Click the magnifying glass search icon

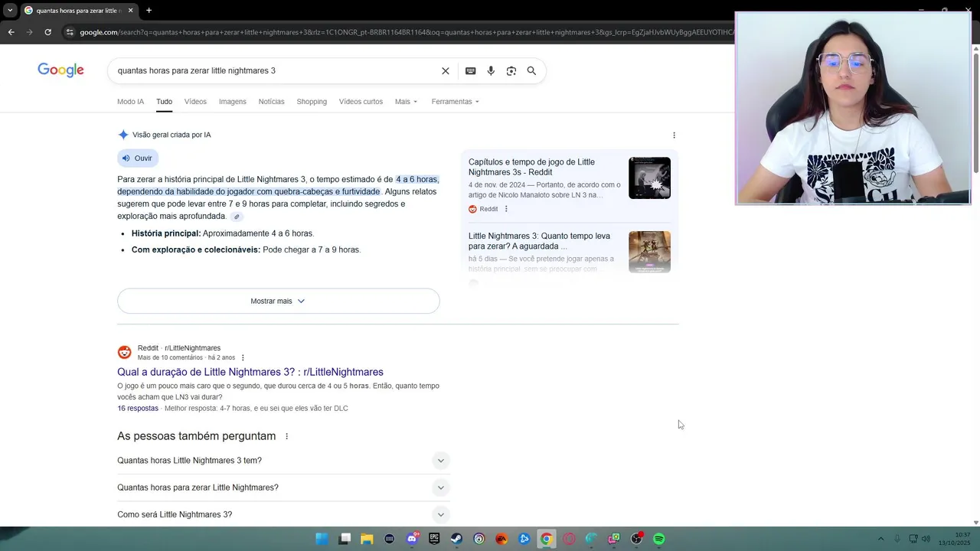[531, 70]
